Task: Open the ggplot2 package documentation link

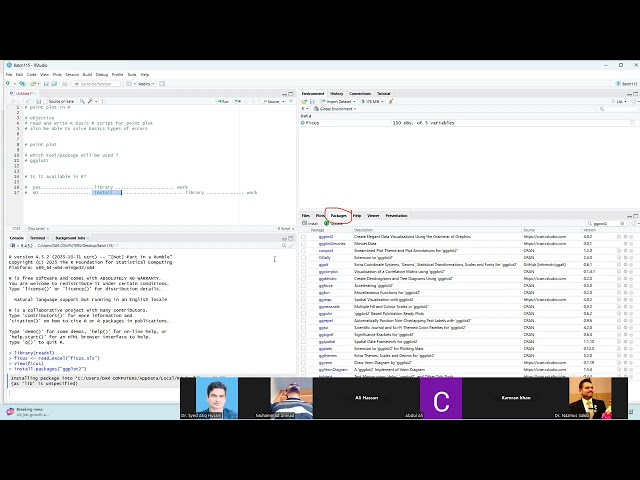Action: (325, 237)
